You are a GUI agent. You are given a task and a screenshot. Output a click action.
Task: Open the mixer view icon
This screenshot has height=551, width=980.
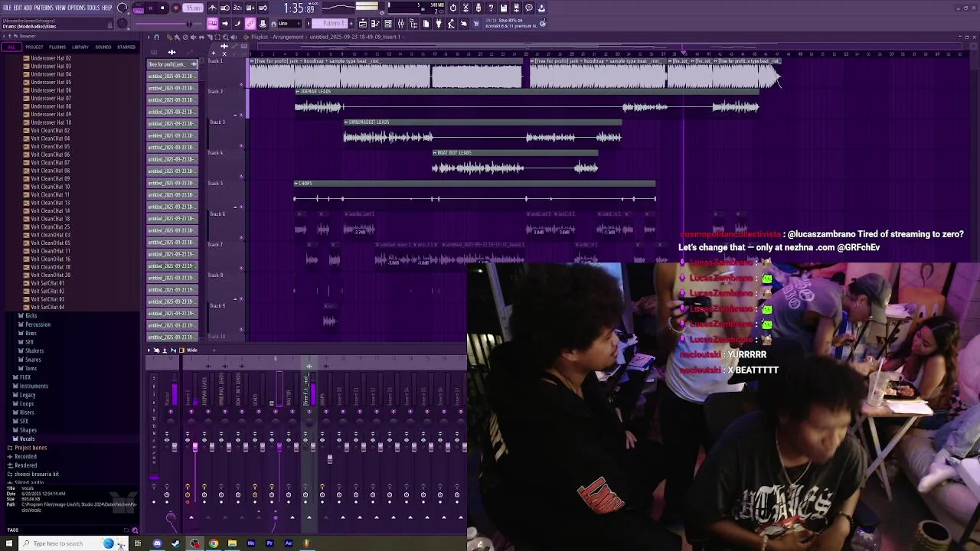pyautogui.click(x=400, y=24)
